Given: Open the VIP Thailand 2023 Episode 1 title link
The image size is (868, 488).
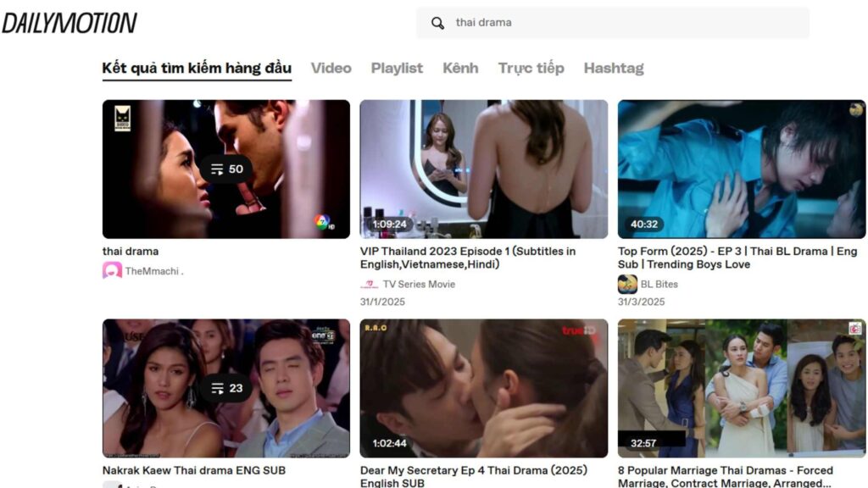Looking at the screenshot, I should coord(467,257).
